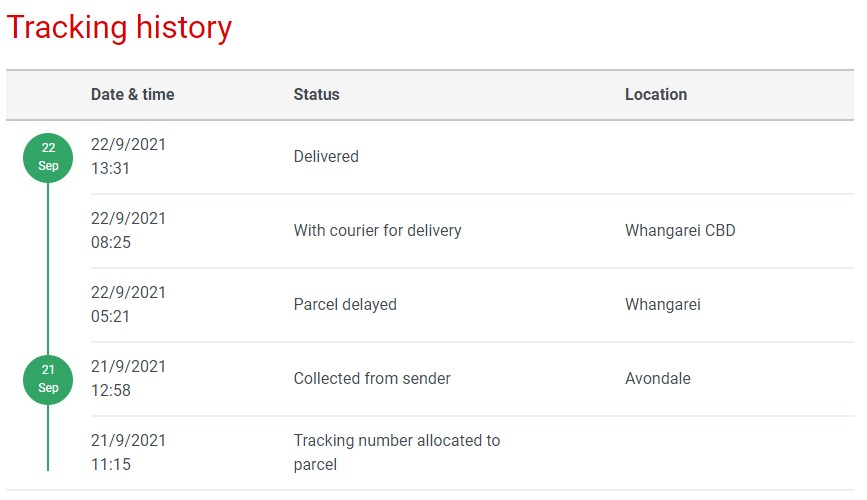Viewport: 867px width, 500px height.
Task: Click Tracking number allocated to parcel status
Action: [x=396, y=452]
